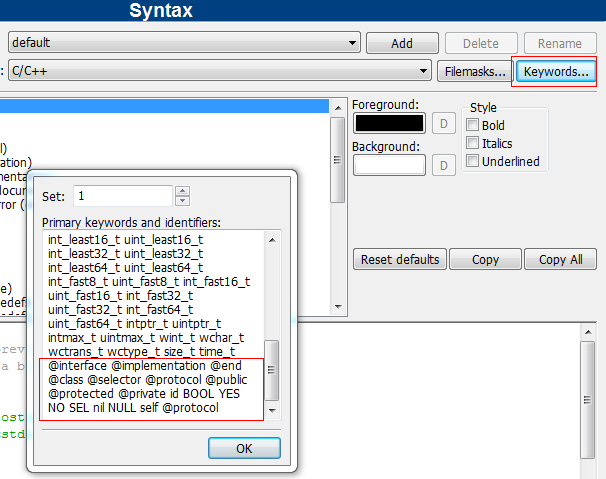This screenshot has height=479, width=606.
Task: Confirm keywords with the OK button
Action: 244,448
